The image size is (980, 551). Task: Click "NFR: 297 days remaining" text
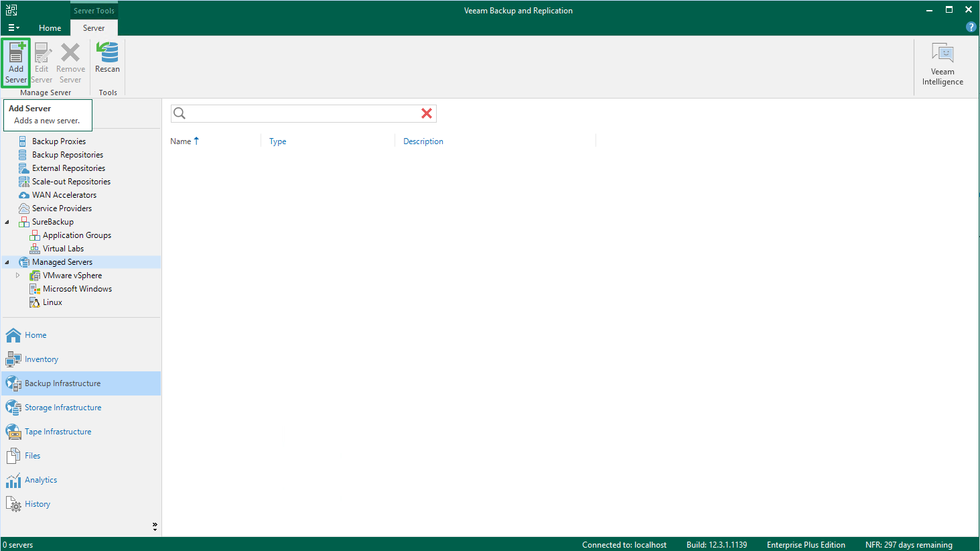pyautogui.click(x=909, y=545)
